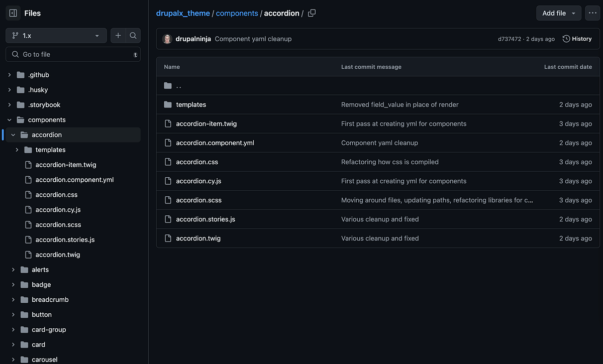The height and width of the screenshot is (364, 603).
Task: Open the ellipsis options menu
Action: (592, 13)
